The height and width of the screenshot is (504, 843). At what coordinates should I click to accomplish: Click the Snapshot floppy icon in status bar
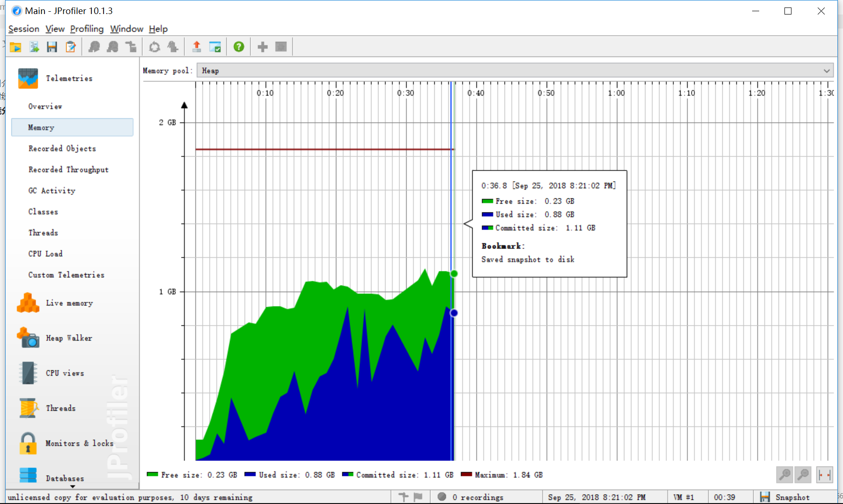(765, 497)
